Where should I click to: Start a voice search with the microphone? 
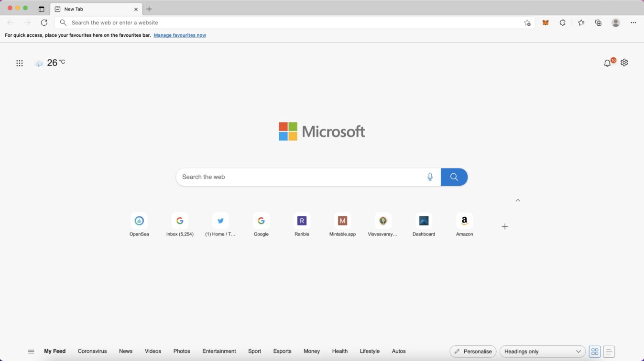point(430,177)
